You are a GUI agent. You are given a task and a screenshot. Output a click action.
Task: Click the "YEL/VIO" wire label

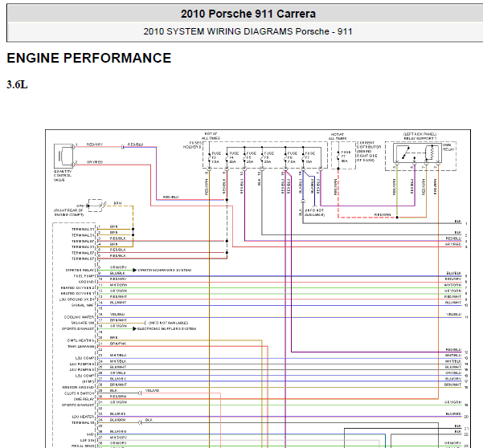(x=152, y=390)
